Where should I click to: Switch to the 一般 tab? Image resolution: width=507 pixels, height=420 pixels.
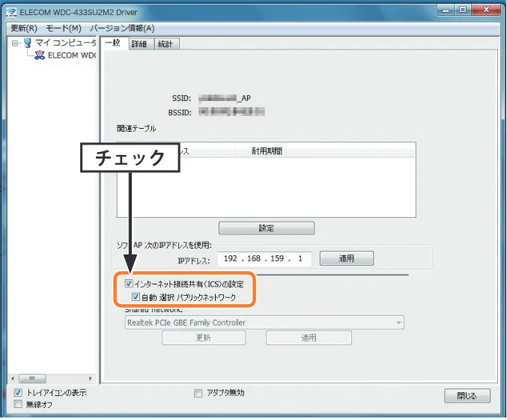[x=113, y=43]
